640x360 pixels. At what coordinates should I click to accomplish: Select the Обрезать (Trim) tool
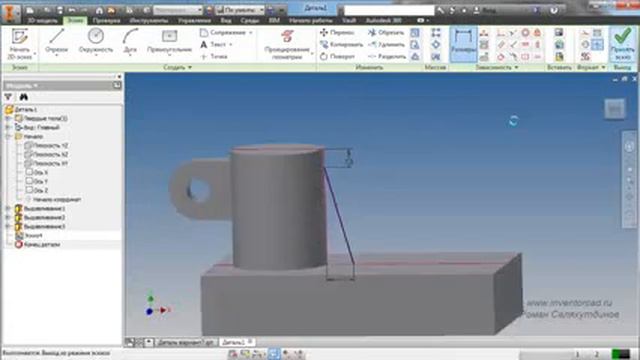pos(386,32)
